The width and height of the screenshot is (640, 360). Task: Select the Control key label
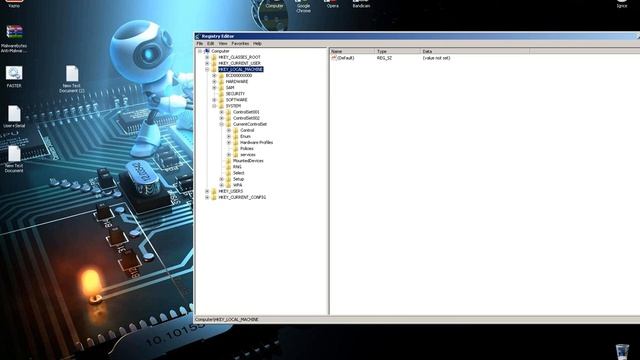(247, 130)
